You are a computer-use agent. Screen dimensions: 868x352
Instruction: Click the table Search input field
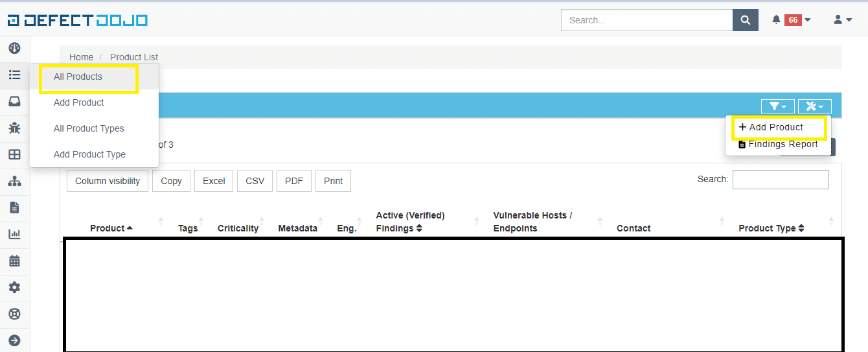[x=780, y=180]
